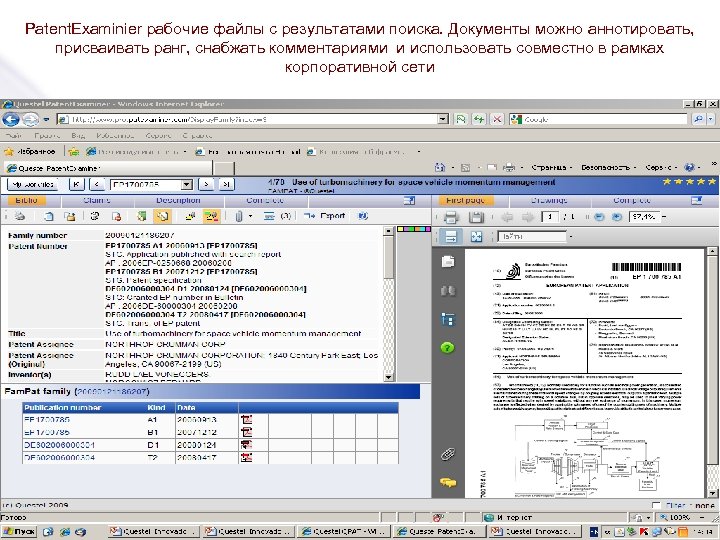Save the PDF using the floppy disk icon

[476, 217]
